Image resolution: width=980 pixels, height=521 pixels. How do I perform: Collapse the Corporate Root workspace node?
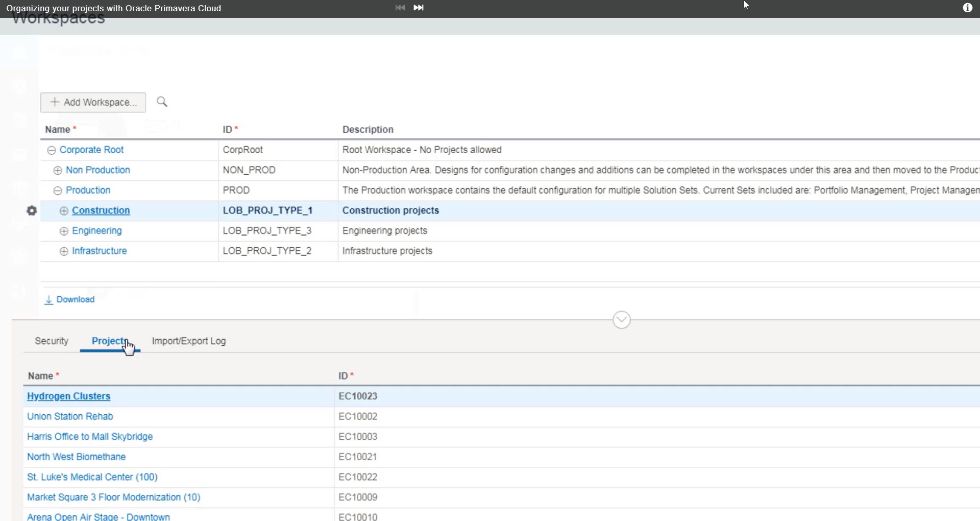tap(51, 150)
